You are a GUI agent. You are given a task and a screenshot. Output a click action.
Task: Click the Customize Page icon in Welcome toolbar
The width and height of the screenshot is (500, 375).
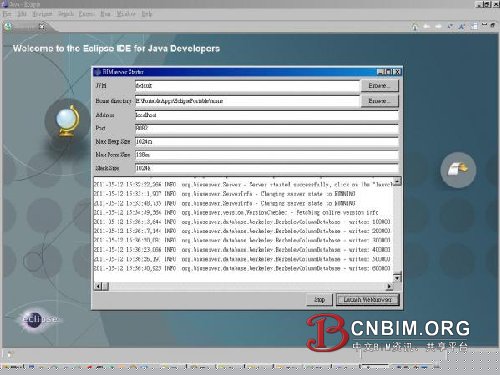click(x=474, y=27)
